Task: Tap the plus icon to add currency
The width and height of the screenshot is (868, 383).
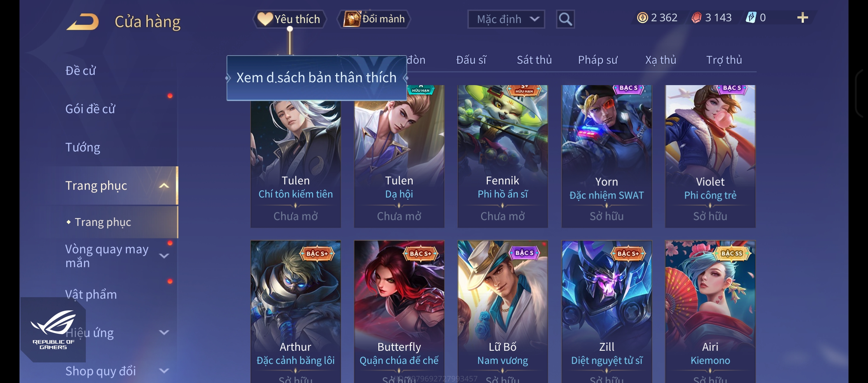Action: (x=802, y=17)
